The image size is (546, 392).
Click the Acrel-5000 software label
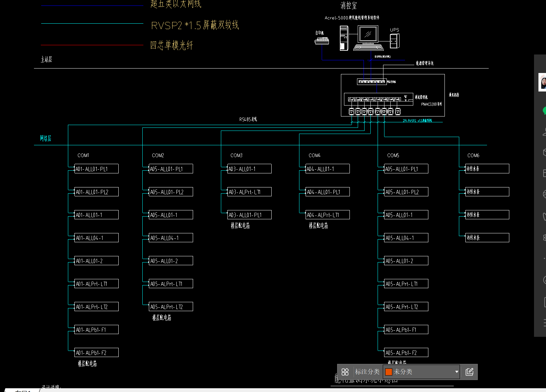[352, 18]
